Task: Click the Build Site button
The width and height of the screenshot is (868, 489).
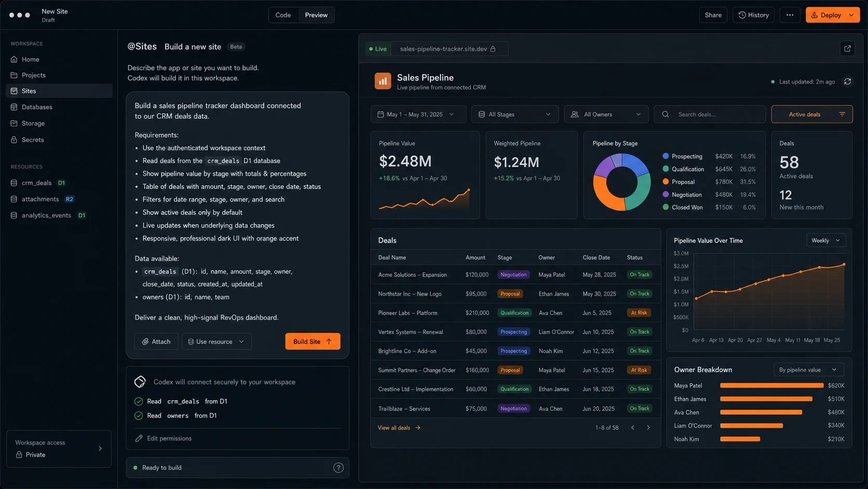Action: pyautogui.click(x=313, y=341)
